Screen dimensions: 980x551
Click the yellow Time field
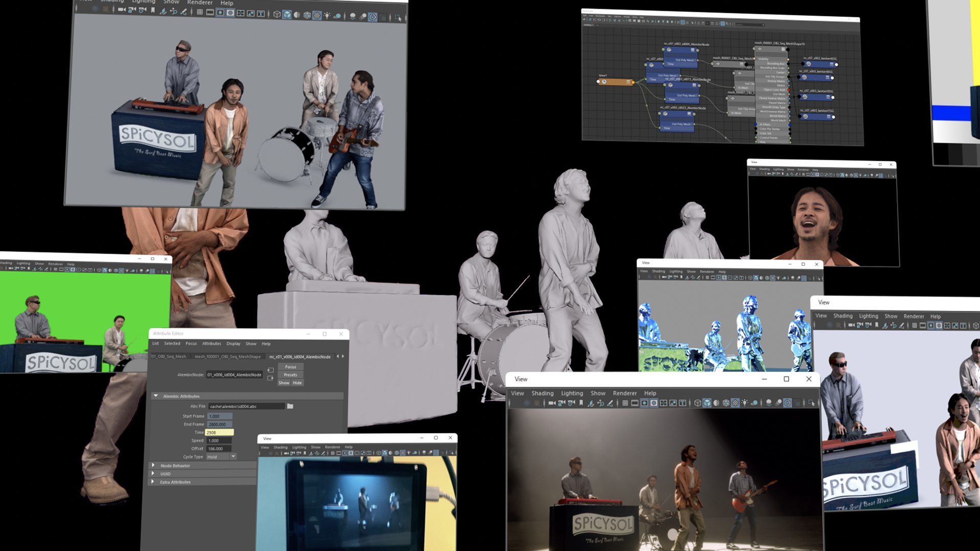219,432
